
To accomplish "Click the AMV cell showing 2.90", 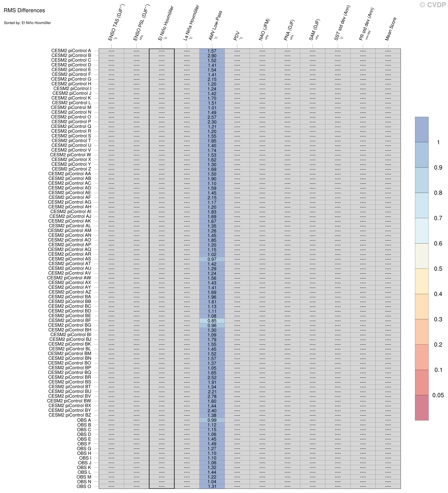I will coord(212,56).
